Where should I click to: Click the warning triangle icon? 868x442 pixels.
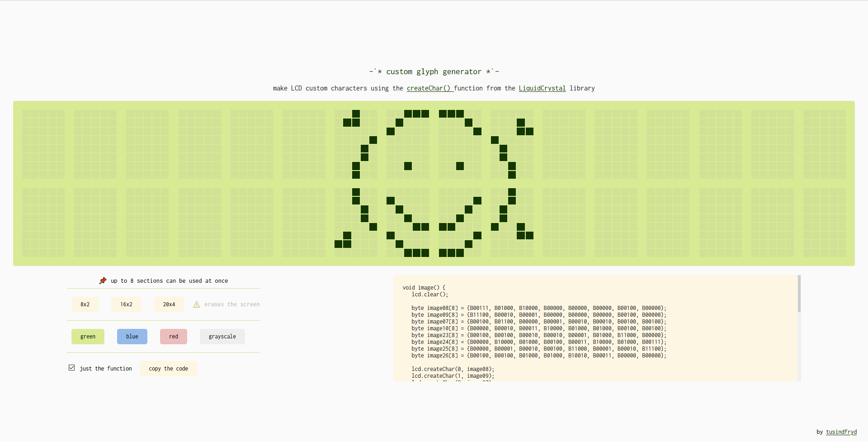[197, 304]
